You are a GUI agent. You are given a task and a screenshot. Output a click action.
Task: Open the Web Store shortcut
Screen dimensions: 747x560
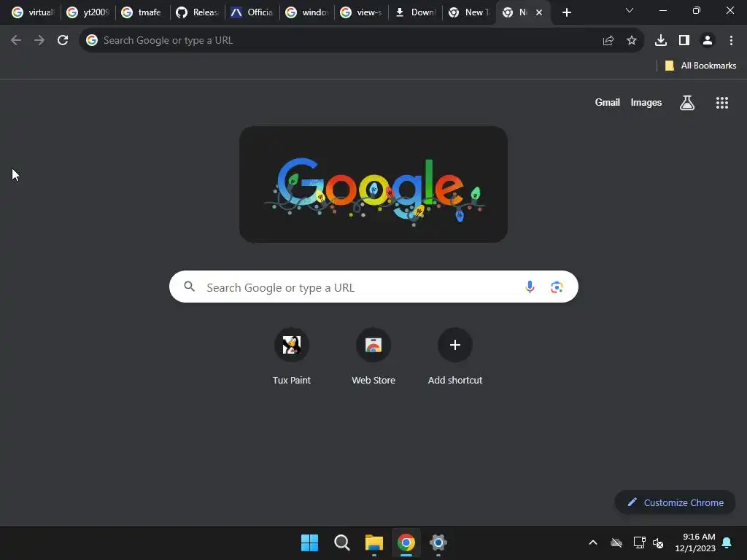(373, 357)
